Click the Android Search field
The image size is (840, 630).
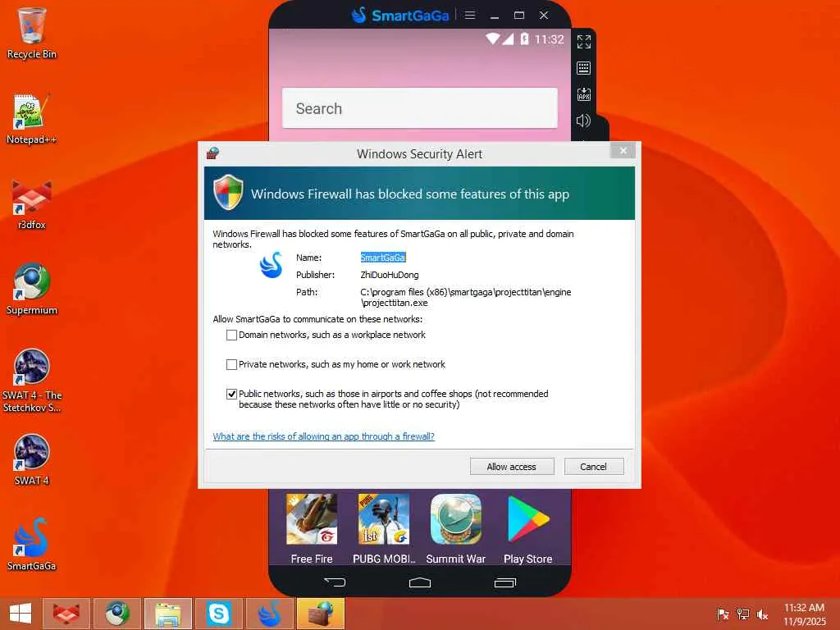pyautogui.click(x=419, y=108)
